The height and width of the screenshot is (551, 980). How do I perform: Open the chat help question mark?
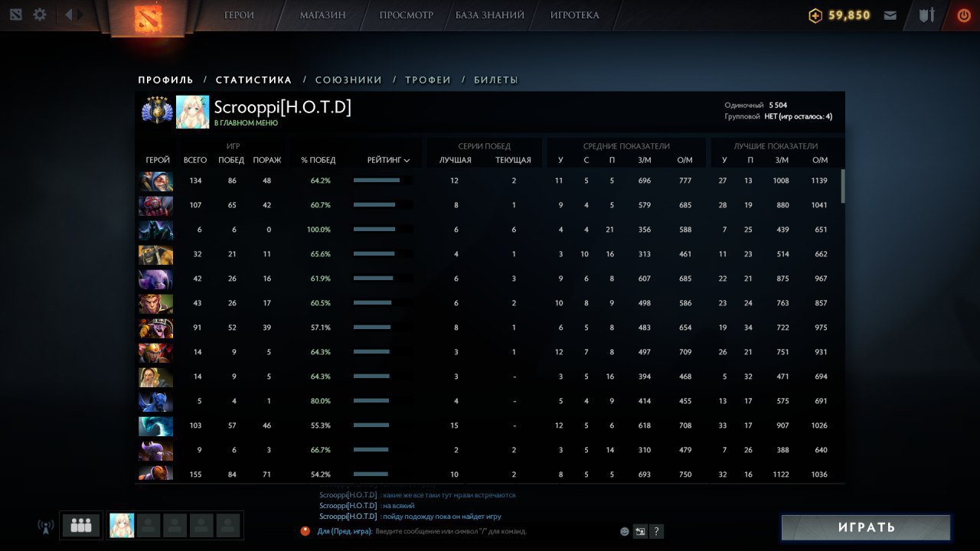click(656, 531)
